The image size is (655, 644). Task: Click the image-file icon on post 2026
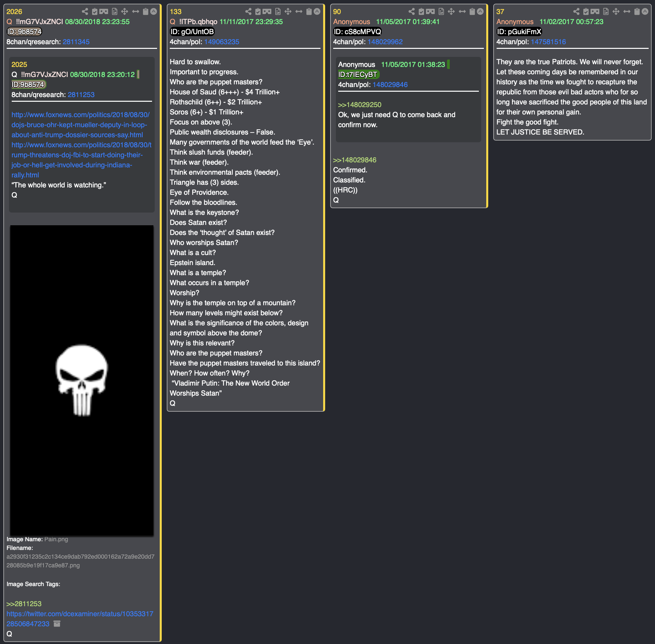[115, 11]
